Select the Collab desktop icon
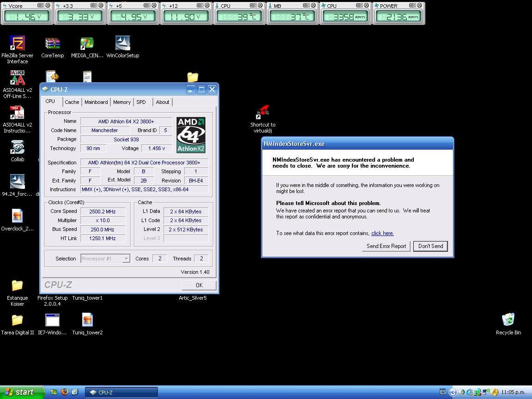The image size is (532, 399). coord(17,151)
